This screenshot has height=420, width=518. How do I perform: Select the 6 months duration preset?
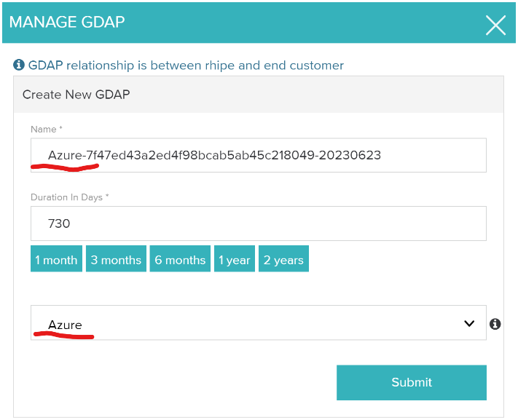(180, 260)
